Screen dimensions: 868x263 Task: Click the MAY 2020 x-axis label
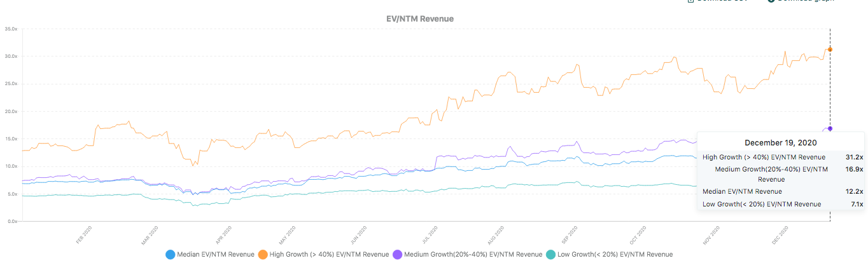click(x=288, y=234)
